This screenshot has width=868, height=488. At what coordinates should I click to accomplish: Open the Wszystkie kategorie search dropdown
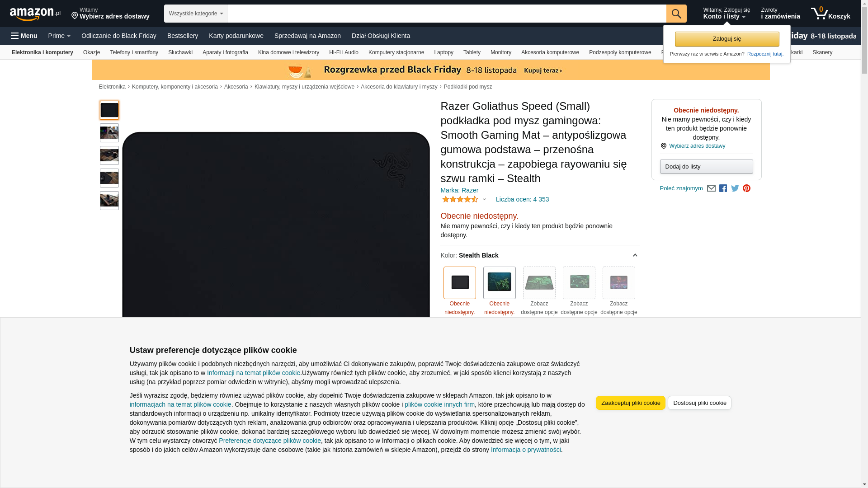point(196,14)
